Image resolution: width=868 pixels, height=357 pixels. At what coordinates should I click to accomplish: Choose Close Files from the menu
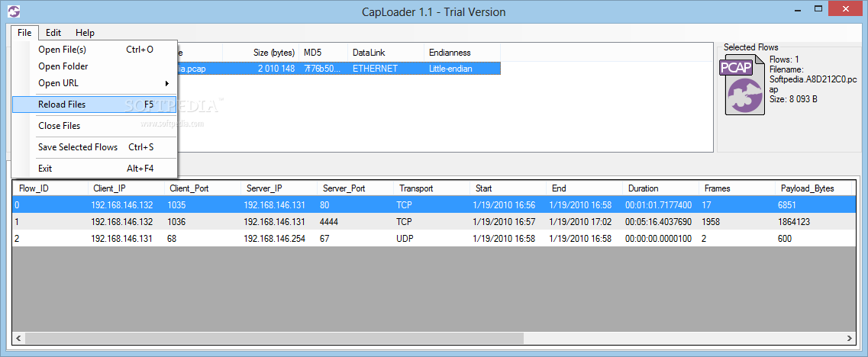94,126
